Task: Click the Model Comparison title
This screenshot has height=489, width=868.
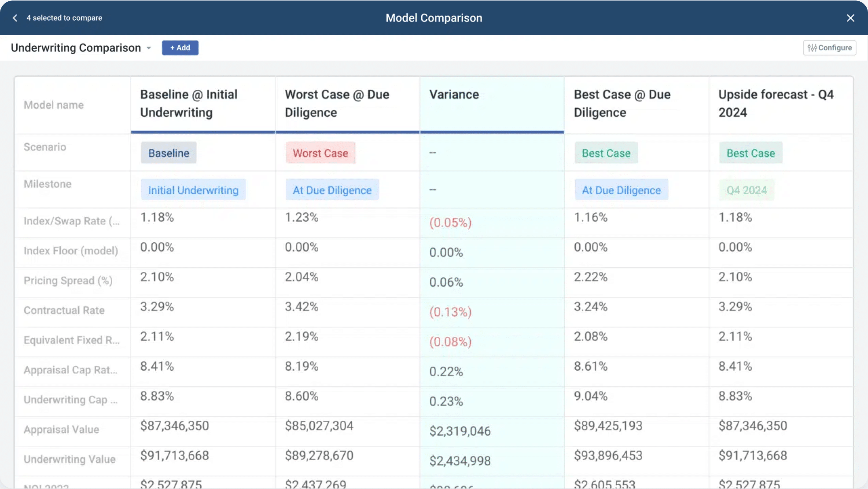Action: [x=434, y=18]
